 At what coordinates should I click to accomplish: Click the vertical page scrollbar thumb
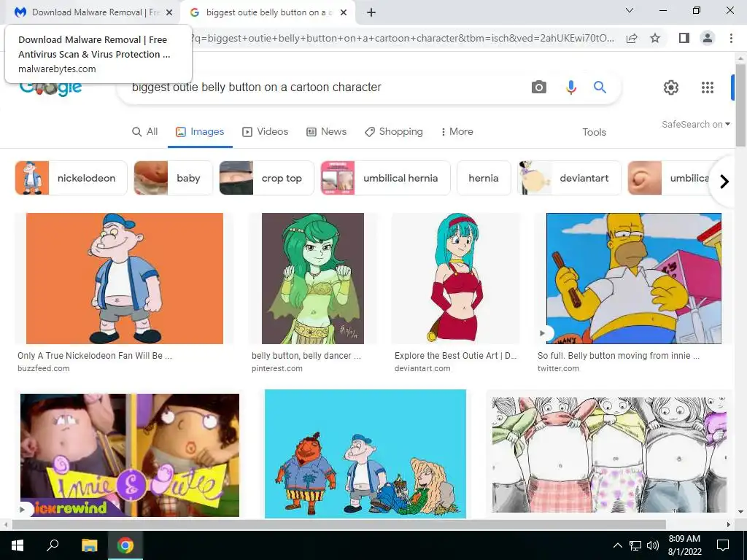click(x=740, y=105)
